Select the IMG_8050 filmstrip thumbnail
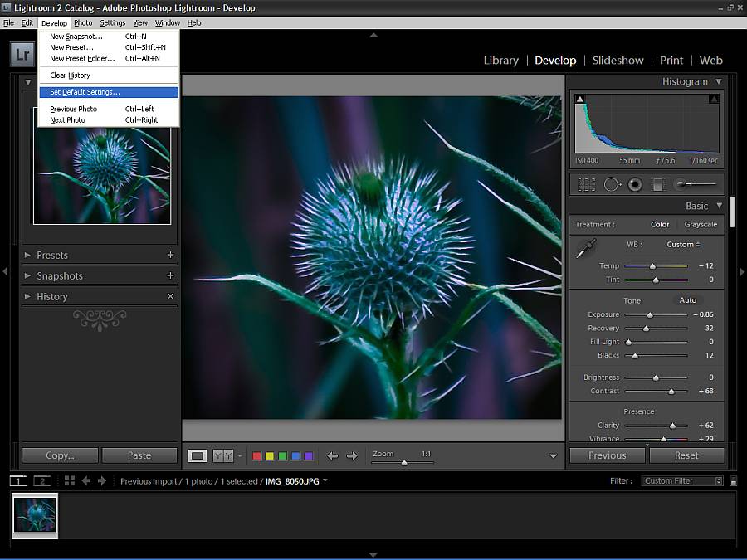Viewport: 747px width, 560px height. pyautogui.click(x=35, y=516)
